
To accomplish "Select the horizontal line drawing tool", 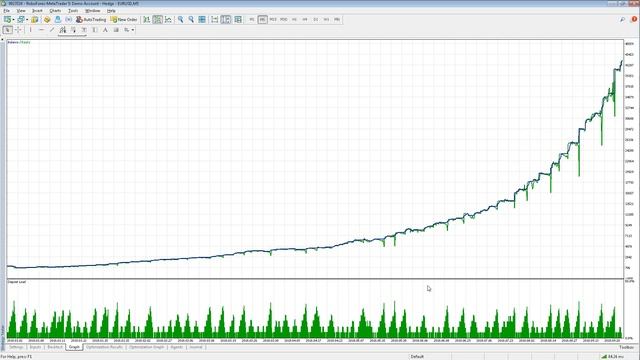I will [x=41, y=30].
